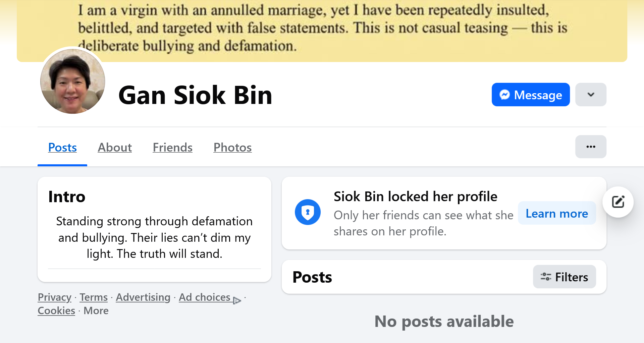Open the Cookies footer link

point(56,311)
